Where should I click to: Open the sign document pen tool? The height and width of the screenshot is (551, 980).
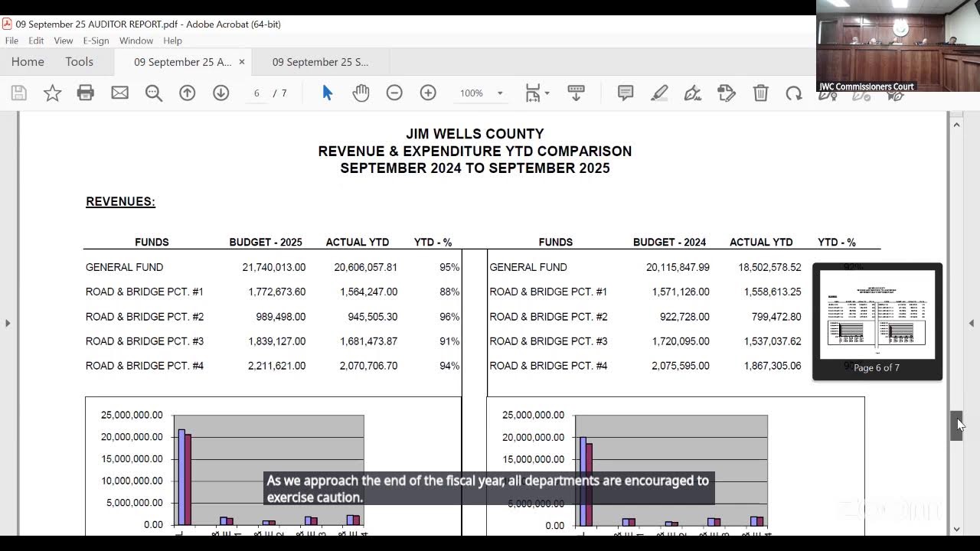tap(693, 93)
